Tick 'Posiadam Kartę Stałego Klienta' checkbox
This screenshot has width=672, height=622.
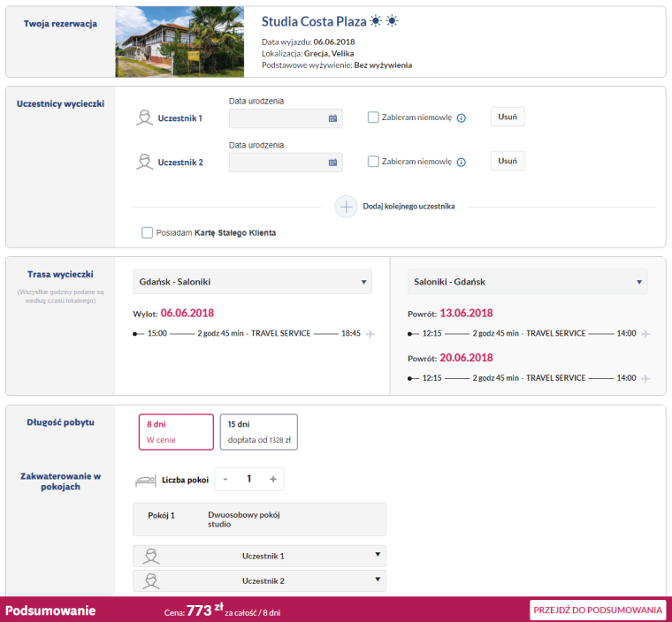coord(148,232)
